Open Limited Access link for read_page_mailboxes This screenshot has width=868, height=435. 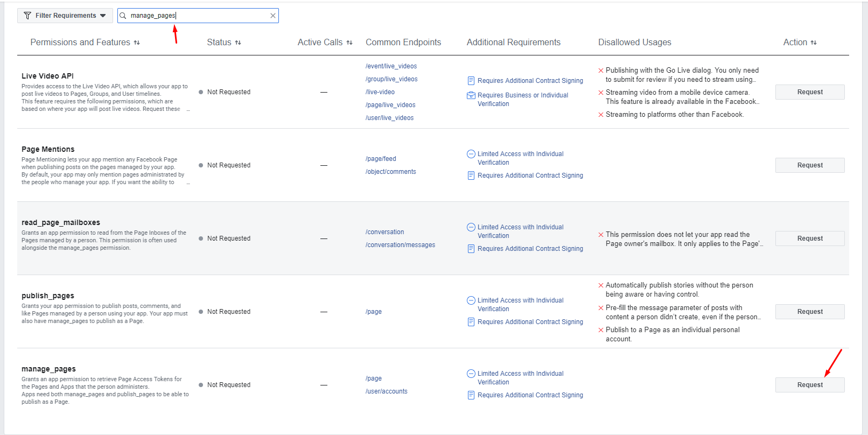[521, 231]
